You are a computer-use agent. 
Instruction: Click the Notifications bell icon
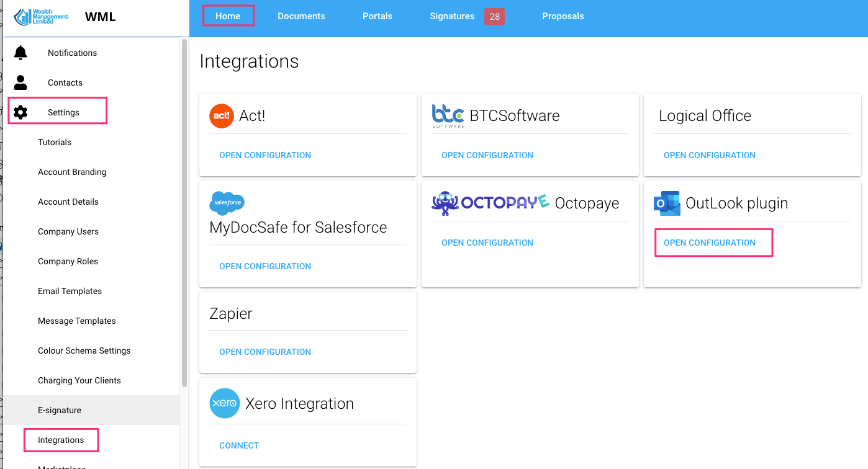click(20, 53)
